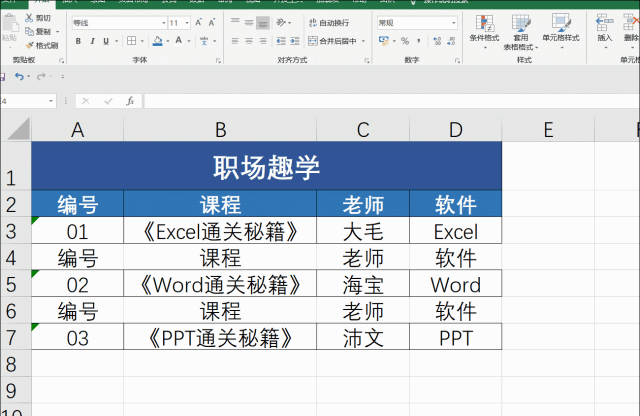Viewport: 640px width, 416px height.
Task: Open the Number group dialog launcher
Action: coord(457,60)
